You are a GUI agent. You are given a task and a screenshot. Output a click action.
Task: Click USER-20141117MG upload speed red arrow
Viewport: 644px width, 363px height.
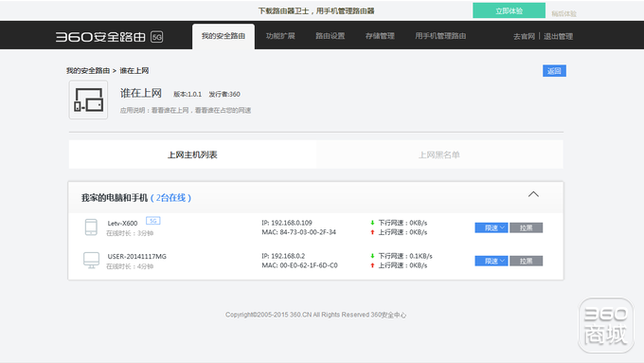point(372,265)
